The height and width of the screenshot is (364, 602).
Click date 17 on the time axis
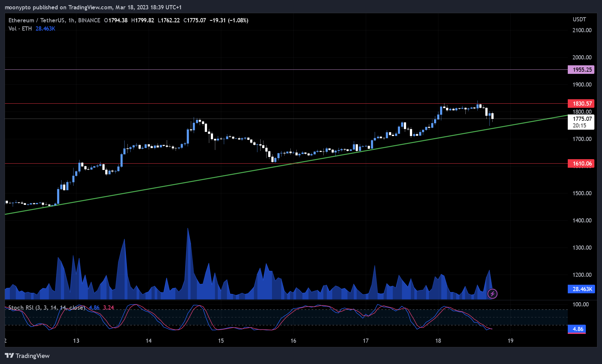[x=366, y=341]
